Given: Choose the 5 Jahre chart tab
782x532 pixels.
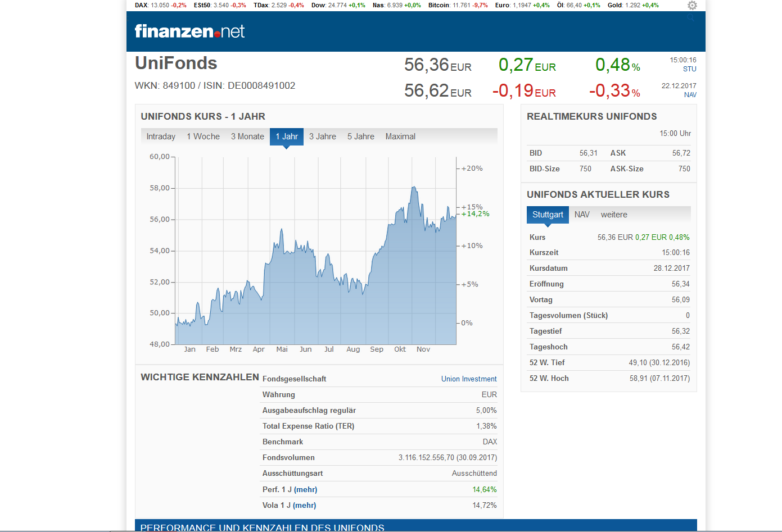Looking at the screenshot, I should 361,137.
